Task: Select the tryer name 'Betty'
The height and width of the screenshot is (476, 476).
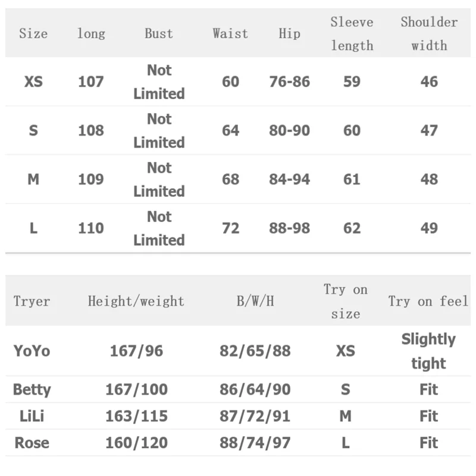Action: [x=32, y=390]
